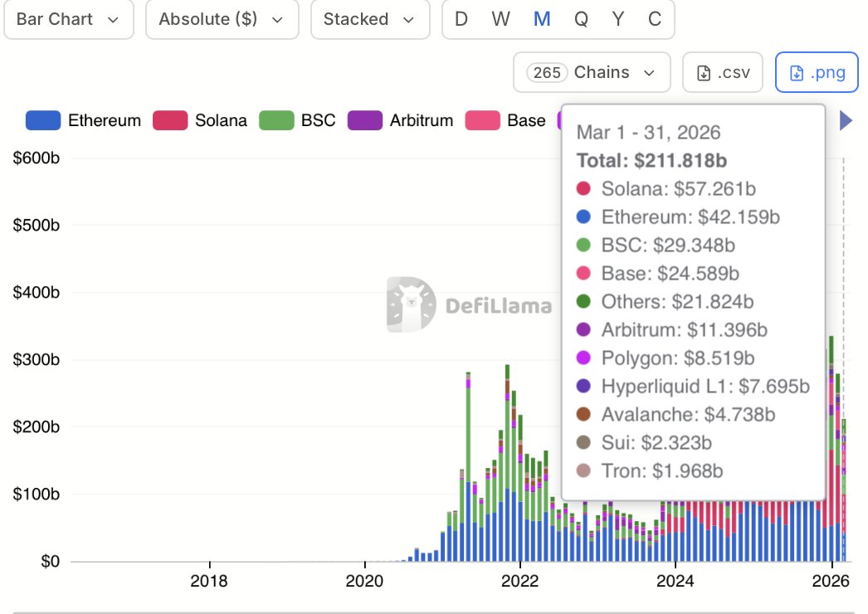Export chart data as .csv

click(x=722, y=72)
